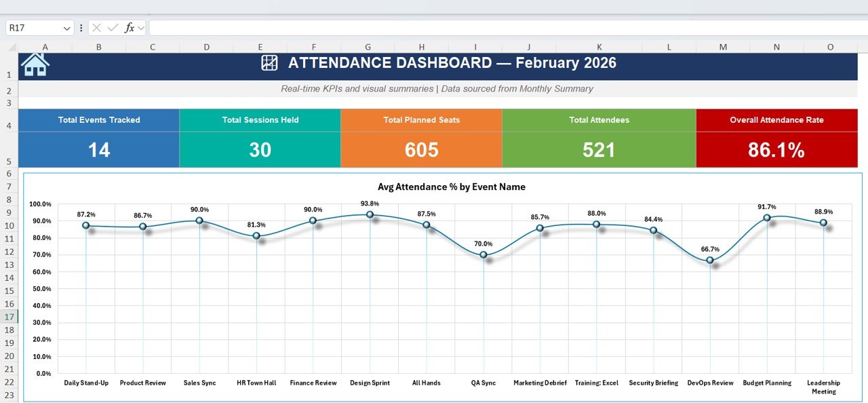The image size is (868, 403).
Task: Click the DevOps Review 66.7% data label
Action: coord(709,250)
